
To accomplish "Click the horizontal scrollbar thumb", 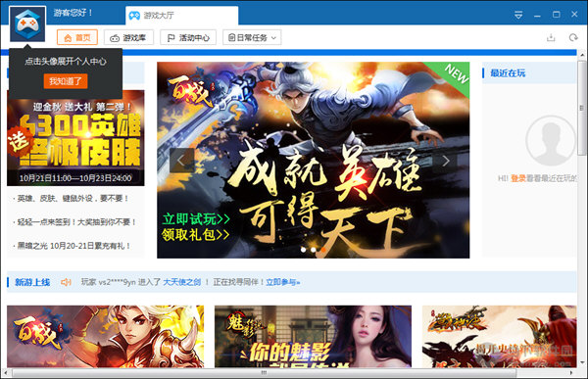I will click(264, 372).
